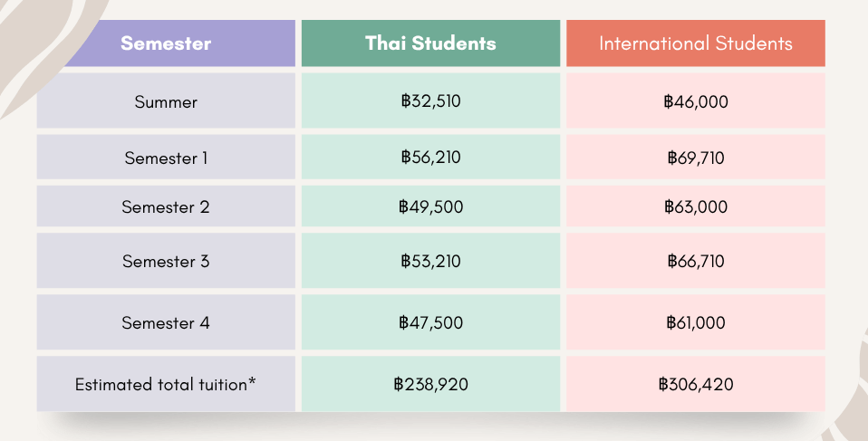868x441 pixels.
Task: Select the Summer row label
Action: coord(166,101)
